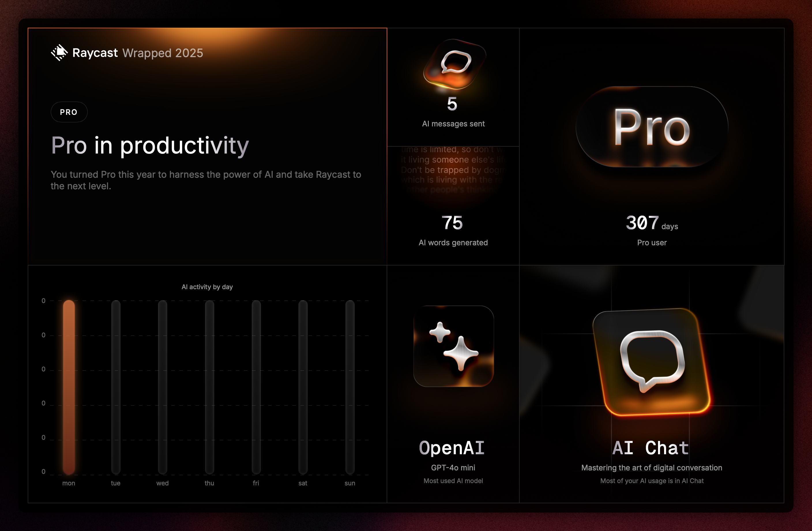Click the Raycast logo icon
Screen dimensions: 812x531
coord(59,53)
